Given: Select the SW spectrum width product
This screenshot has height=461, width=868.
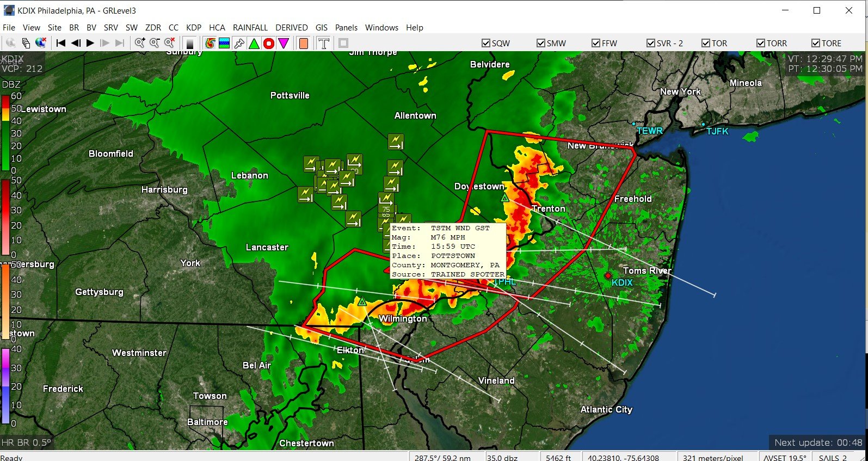Looking at the screenshot, I should (132, 27).
